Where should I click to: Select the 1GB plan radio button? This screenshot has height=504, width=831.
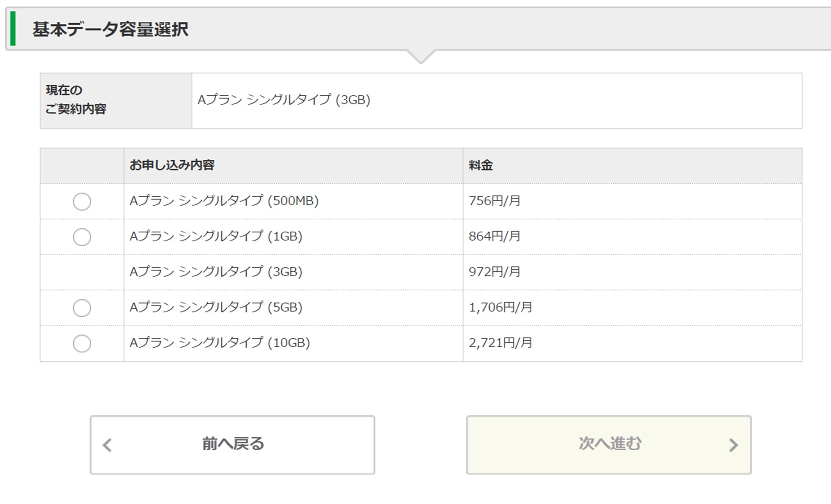pos(82,237)
